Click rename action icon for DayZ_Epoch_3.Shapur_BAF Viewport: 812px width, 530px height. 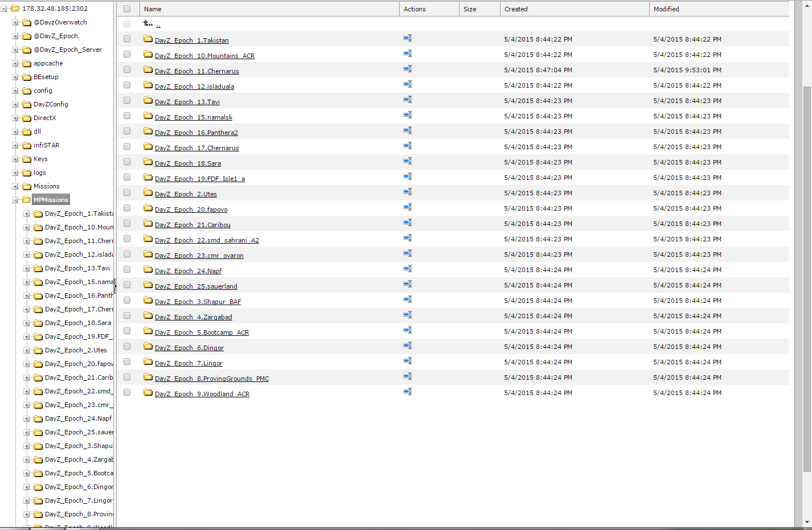click(x=408, y=299)
